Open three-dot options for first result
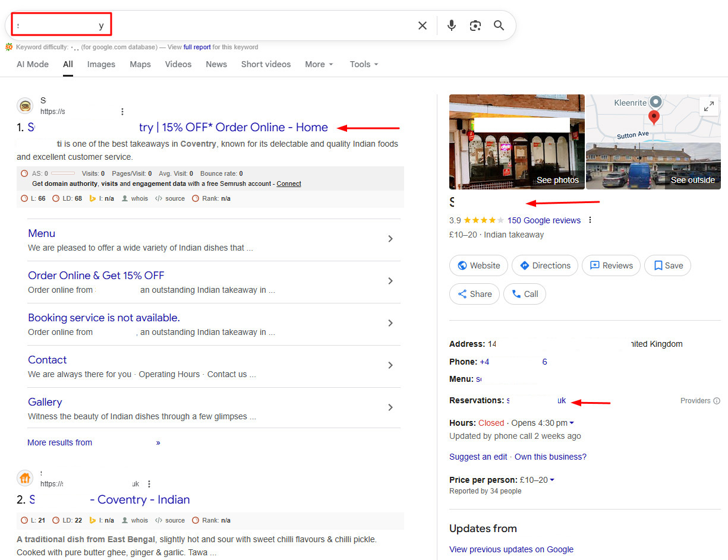The image size is (728, 560). click(x=122, y=112)
